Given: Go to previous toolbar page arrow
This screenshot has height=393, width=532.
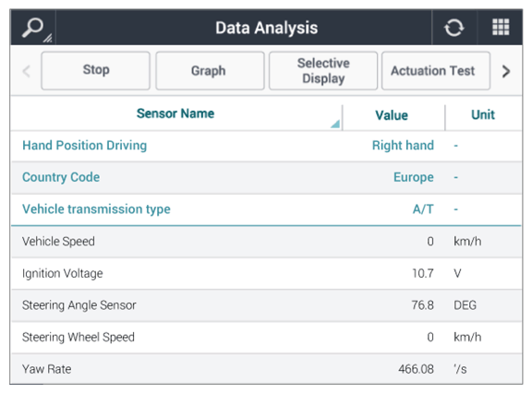Looking at the screenshot, I should point(27,71).
